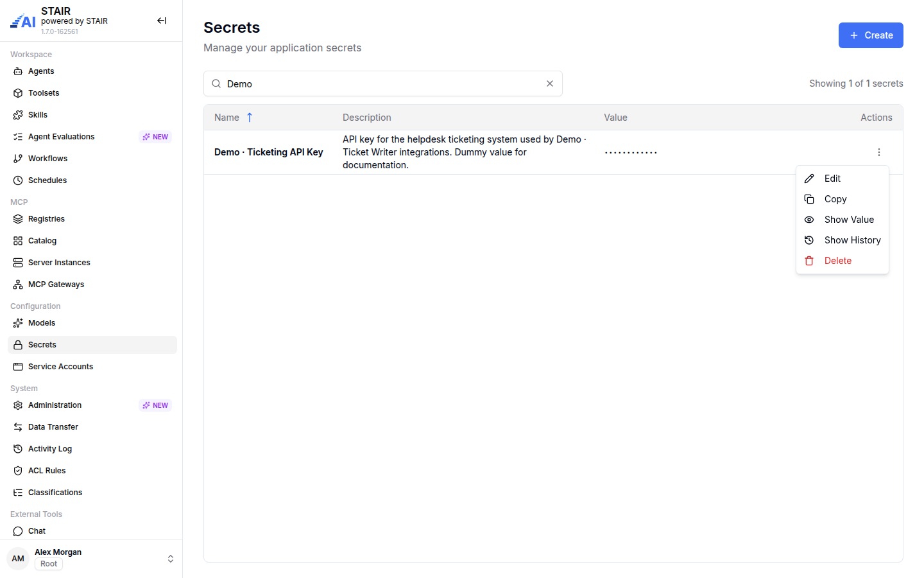Choose Show Value menu entry
Viewport: 924px width, 578px height.
[843, 220]
